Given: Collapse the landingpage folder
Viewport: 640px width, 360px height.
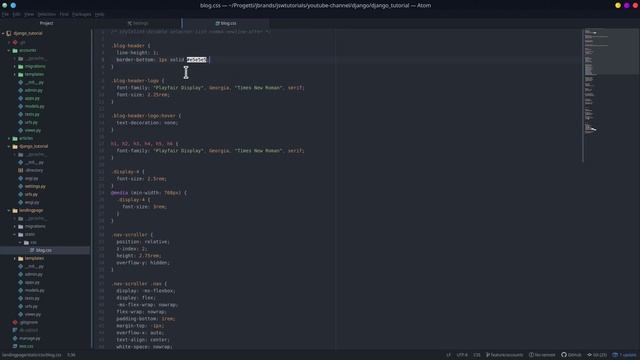Looking at the screenshot, I should [9, 210].
